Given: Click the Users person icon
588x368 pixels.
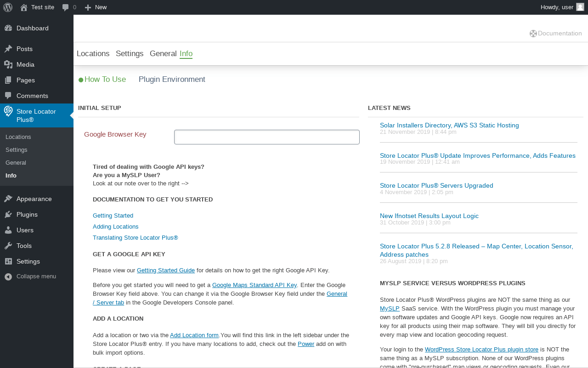Looking at the screenshot, I should tap(8, 230).
